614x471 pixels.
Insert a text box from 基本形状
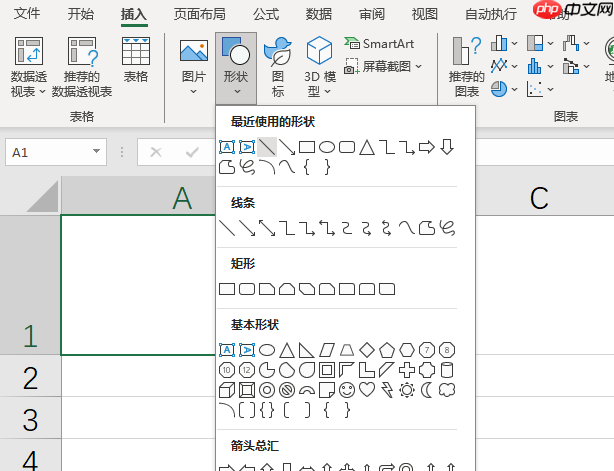coord(227,350)
